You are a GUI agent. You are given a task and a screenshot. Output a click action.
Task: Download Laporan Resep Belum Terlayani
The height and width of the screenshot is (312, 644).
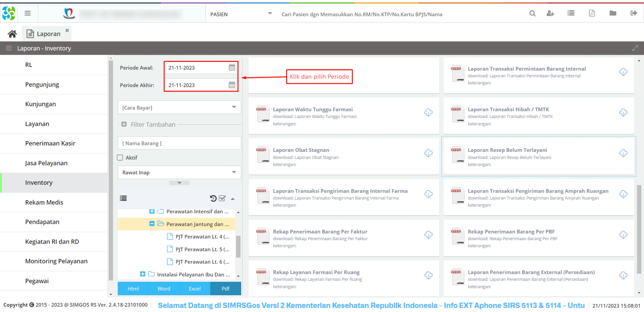click(623, 153)
